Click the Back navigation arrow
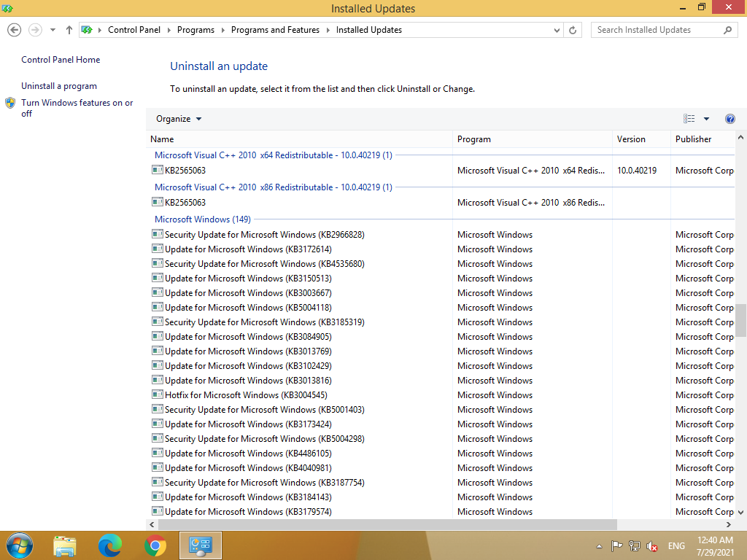 pos(14,30)
